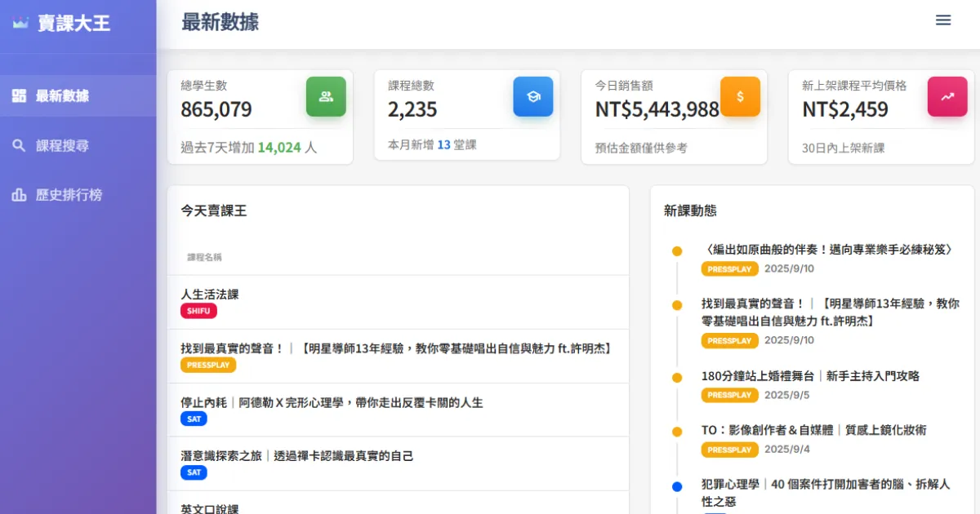
Task: Click the green students icon on 總學生數 card
Action: 326,96
